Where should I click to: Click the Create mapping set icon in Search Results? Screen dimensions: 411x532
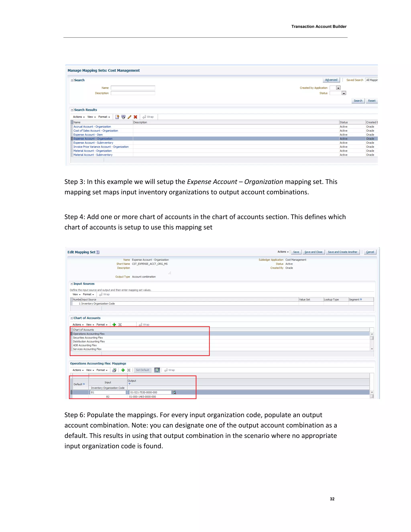[117, 117]
